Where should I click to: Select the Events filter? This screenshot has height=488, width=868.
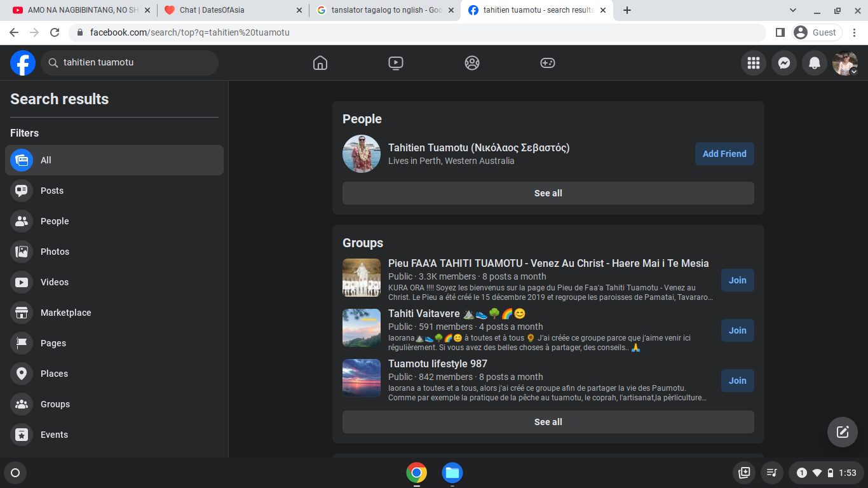(114, 435)
